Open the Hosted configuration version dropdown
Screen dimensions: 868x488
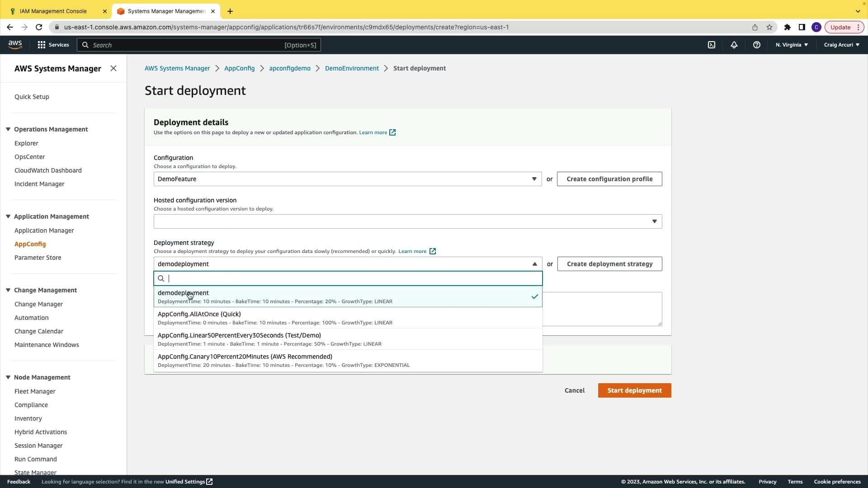pos(407,221)
